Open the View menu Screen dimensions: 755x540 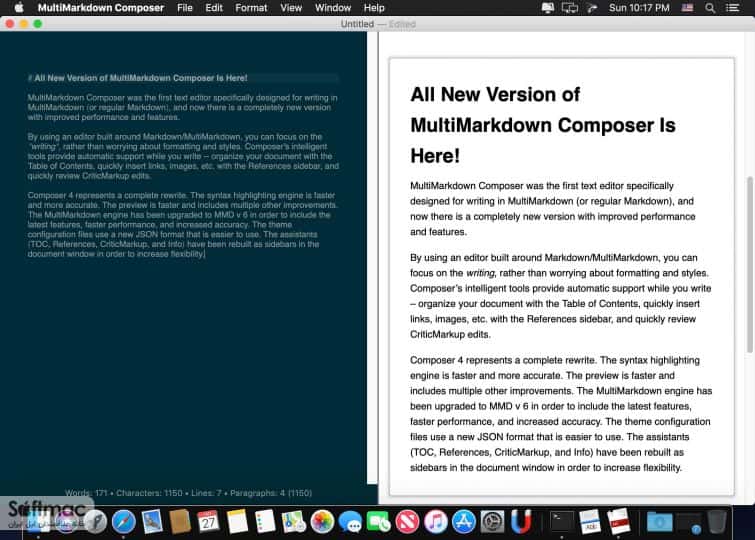(x=291, y=8)
